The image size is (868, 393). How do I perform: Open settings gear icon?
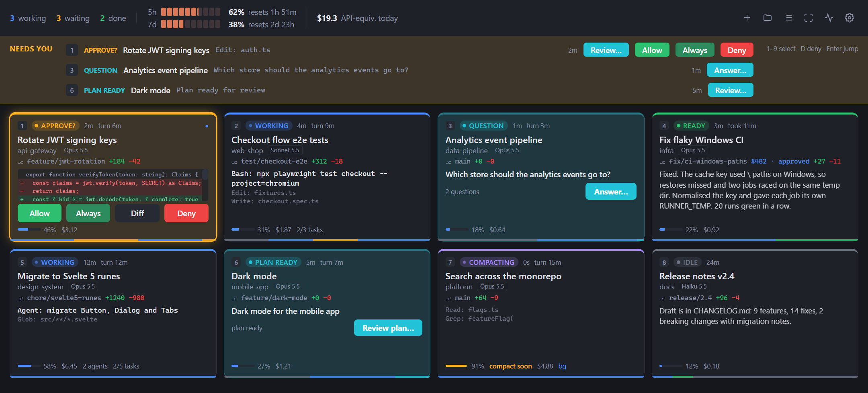tap(850, 18)
